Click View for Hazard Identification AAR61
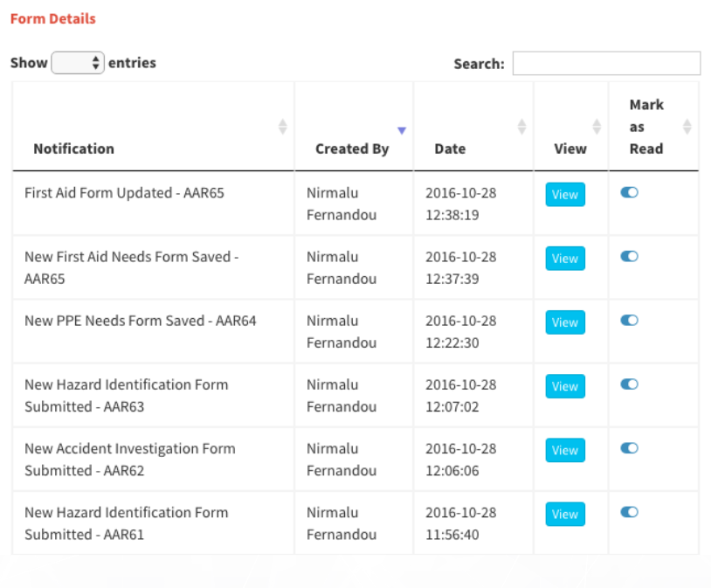711x588 pixels. pos(565,515)
